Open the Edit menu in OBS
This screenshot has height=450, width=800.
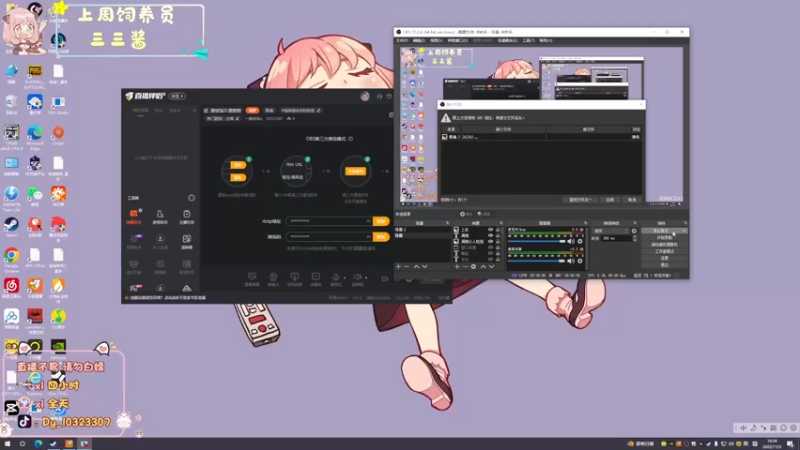pyautogui.click(x=419, y=40)
